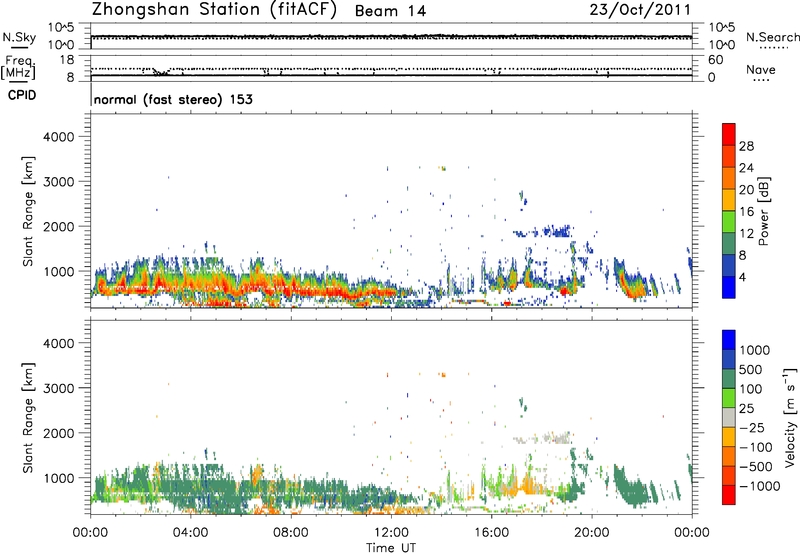Click the '16' label on Power scale
800x554 pixels.
(x=746, y=212)
